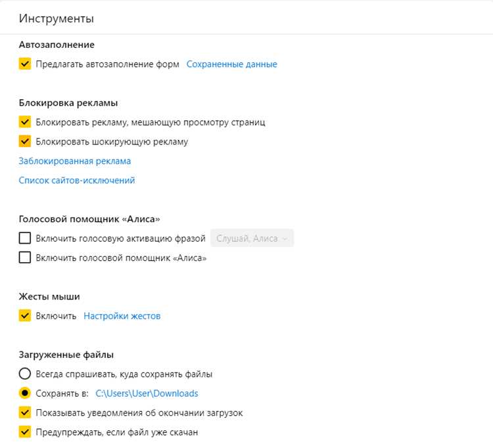This screenshot has width=493, height=448.
Task: Open Заблокированная реклама link
Action: [75, 161]
